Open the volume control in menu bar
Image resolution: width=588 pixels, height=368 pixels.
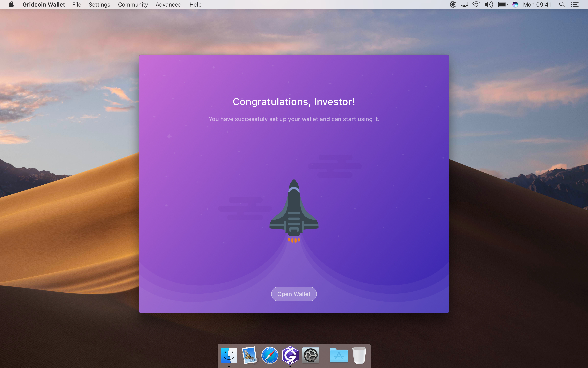(x=489, y=4)
